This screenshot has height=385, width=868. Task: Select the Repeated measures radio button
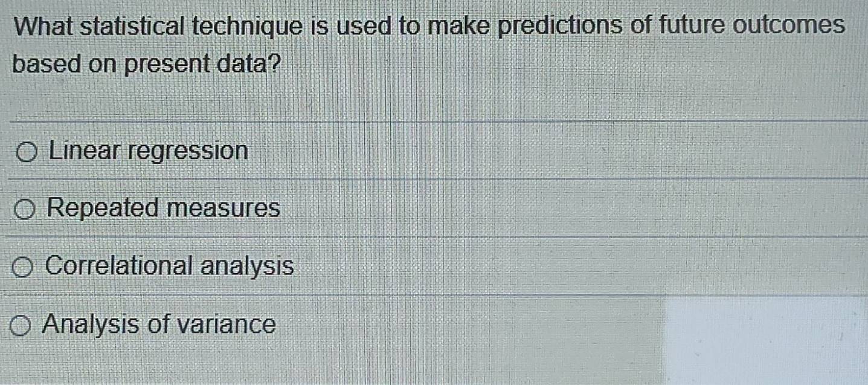click(x=25, y=210)
